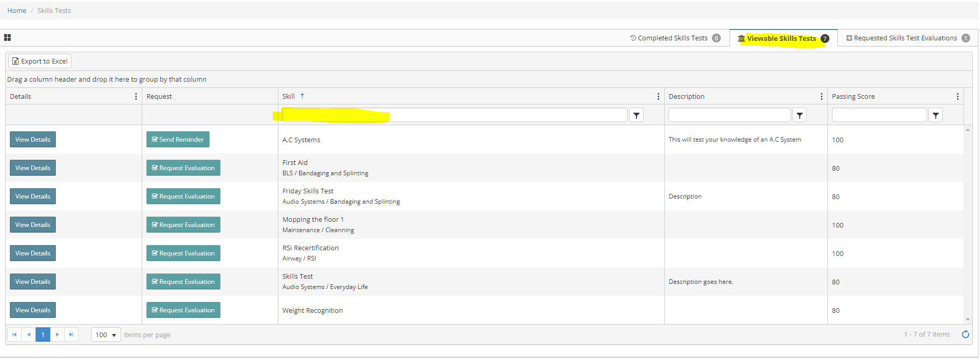Request Evaluation for RSI Recertification
Image resolution: width=980 pixels, height=364 pixels.
(183, 253)
